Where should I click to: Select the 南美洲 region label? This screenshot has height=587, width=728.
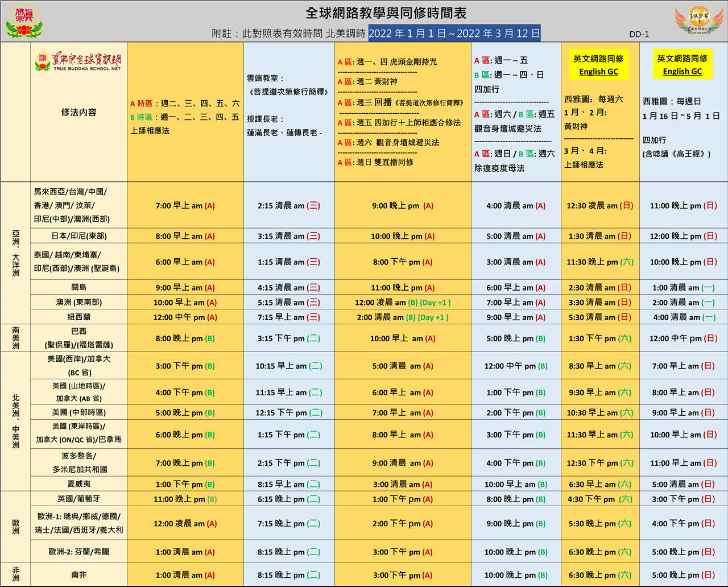(x=16, y=338)
